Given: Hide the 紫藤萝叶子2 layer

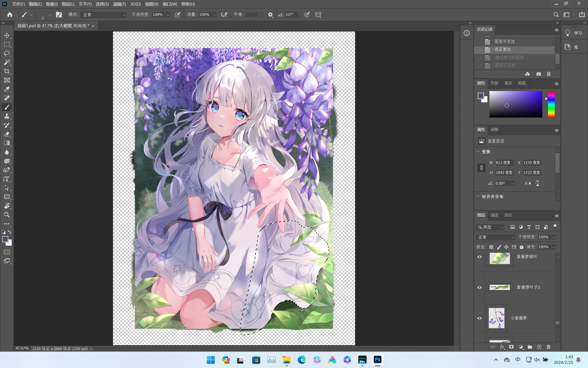Looking at the screenshot, I should 479,287.
